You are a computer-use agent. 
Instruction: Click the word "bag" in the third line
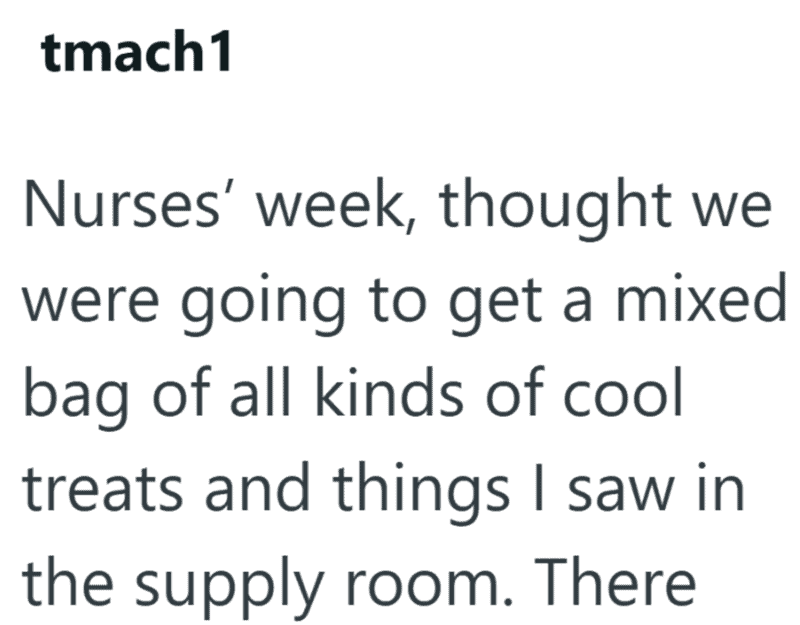[x=76, y=397]
